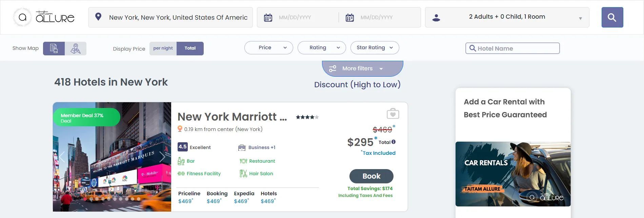This screenshot has width=644, height=218.
Task: Enable Total display price mode
Action: [x=190, y=48]
